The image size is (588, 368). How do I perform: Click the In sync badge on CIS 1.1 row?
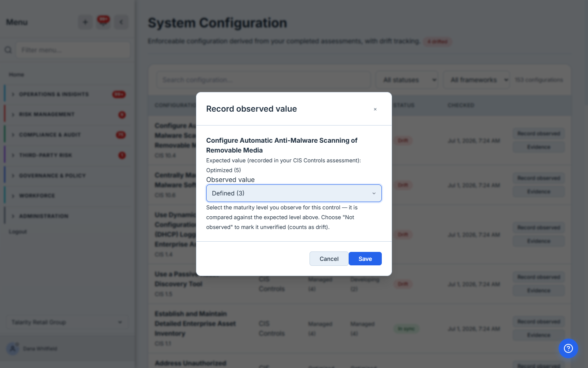pyautogui.click(x=406, y=329)
